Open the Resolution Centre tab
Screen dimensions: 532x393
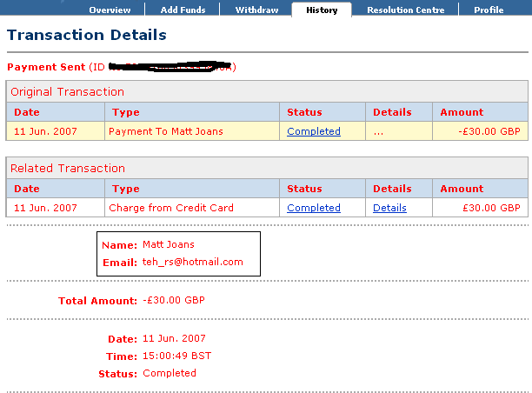pos(405,10)
